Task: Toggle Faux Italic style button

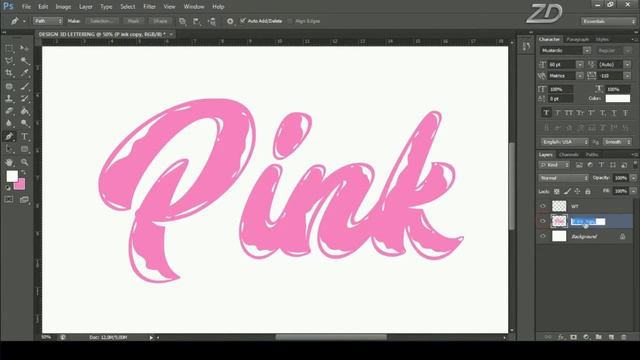Action: coord(558,113)
